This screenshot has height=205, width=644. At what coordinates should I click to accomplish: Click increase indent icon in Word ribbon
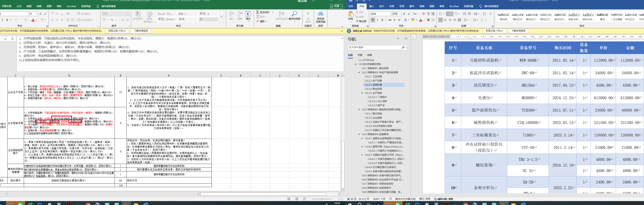pyautogui.click(x=469, y=14)
